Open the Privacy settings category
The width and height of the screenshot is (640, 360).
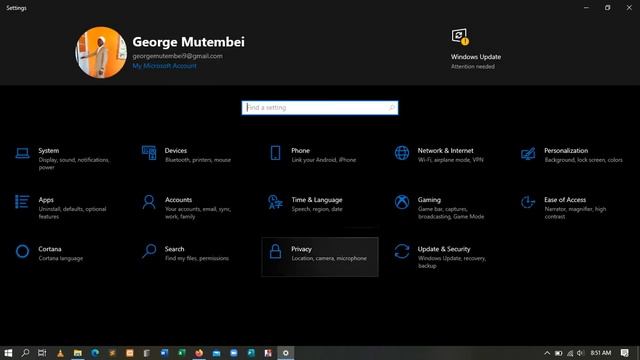point(320,257)
